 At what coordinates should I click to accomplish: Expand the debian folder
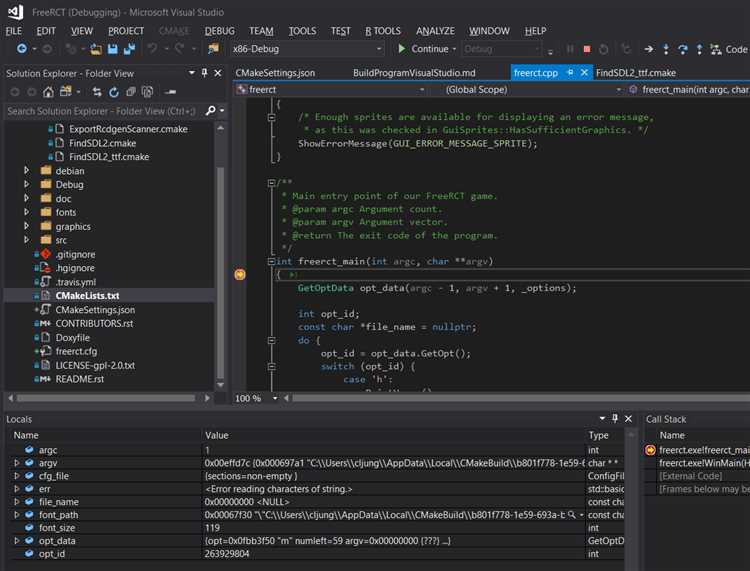coord(27,170)
